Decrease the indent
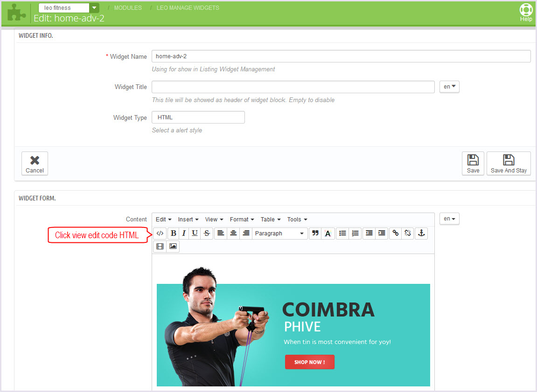This screenshot has width=537, height=392. point(369,233)
